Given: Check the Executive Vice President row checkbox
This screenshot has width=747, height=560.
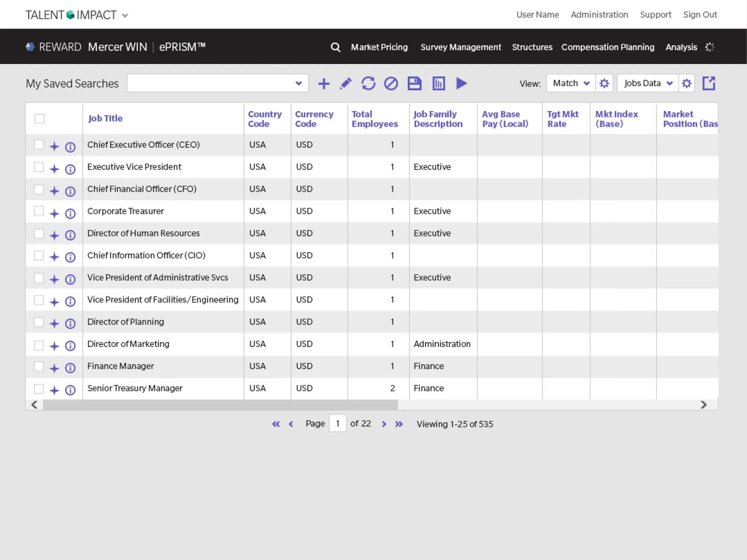Looking at the screenshot, I should [x=39, y=167].
